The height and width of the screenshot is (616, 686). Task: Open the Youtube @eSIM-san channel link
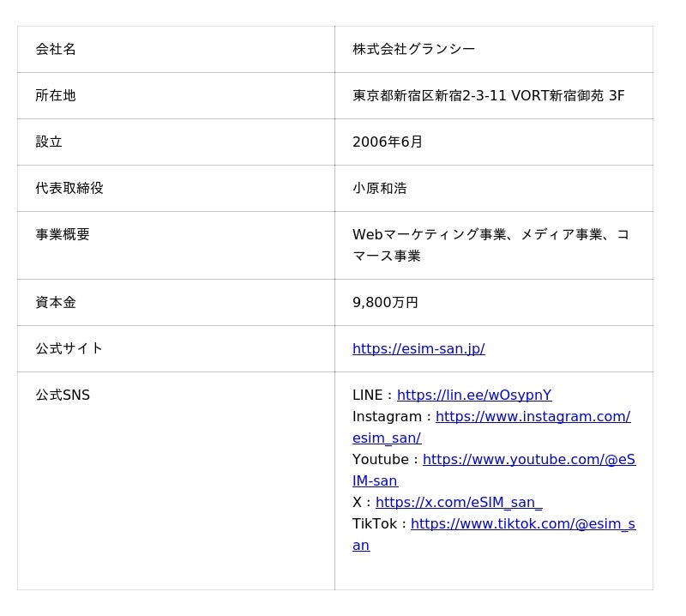tap(528, 460)
